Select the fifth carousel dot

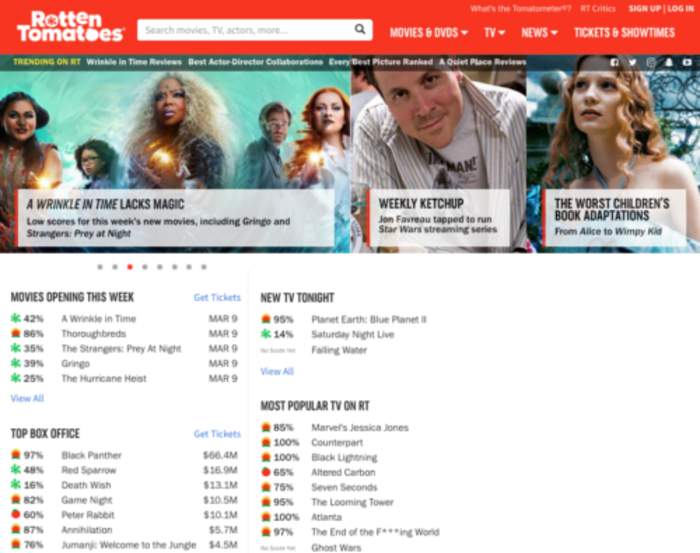click(x=160, y=267)
